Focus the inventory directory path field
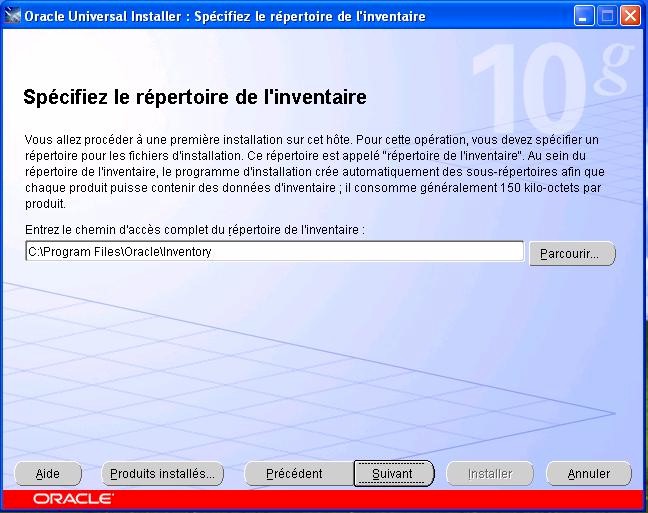The width and height of the screenshot is (648, 513). coord(274,252)
